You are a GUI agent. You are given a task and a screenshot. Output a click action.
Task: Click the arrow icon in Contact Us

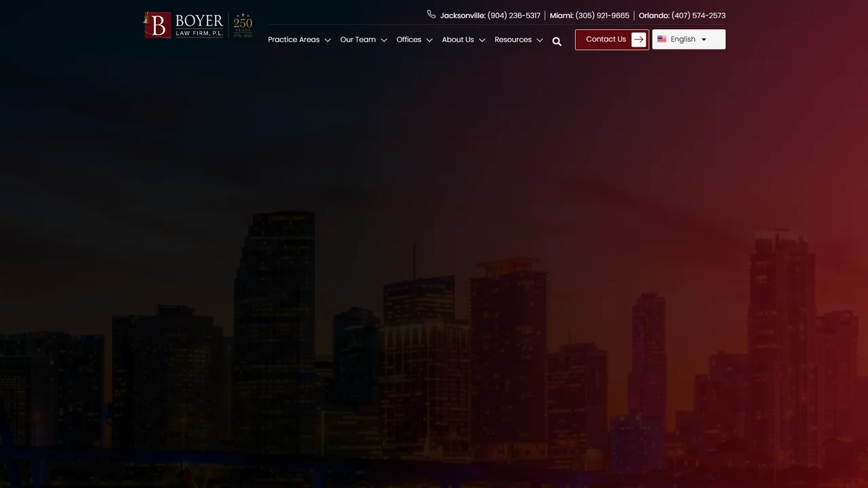[x=638, y=39]
